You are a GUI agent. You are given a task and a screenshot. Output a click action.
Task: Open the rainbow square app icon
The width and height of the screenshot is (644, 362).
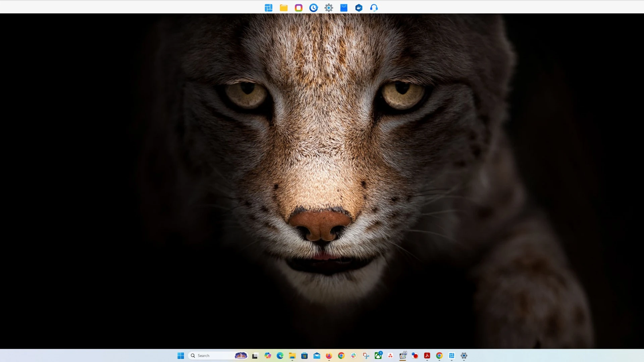coord(299,8)
